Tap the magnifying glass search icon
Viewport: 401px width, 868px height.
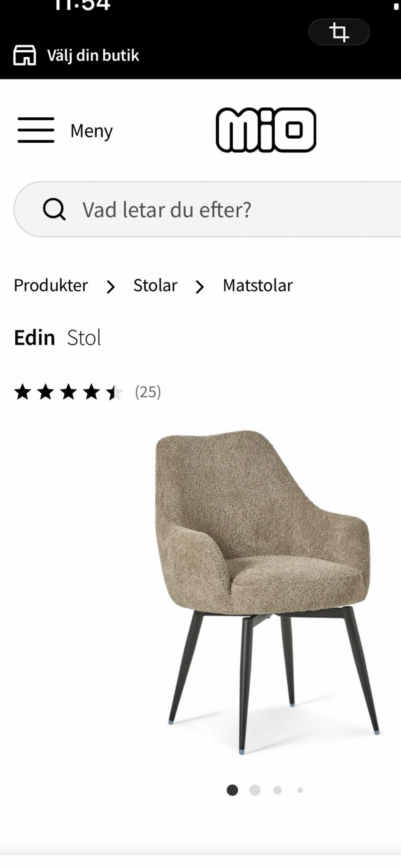(54, 209)
